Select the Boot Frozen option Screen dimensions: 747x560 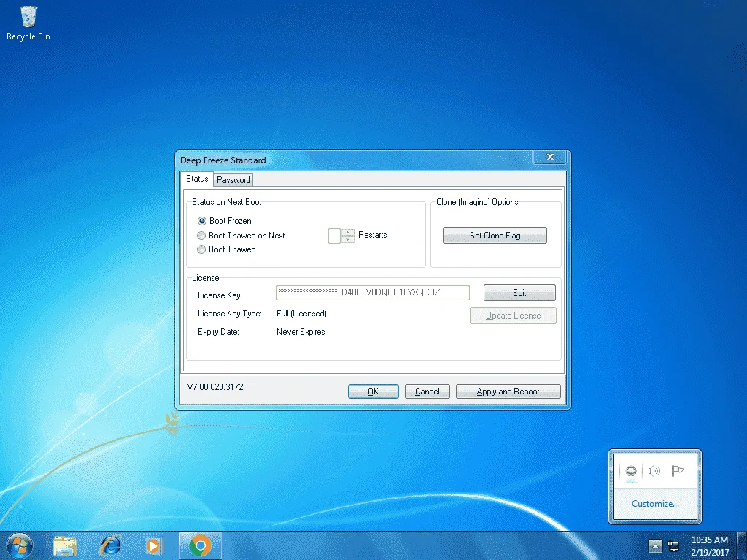pyautogui.click(x=225, y=221)
